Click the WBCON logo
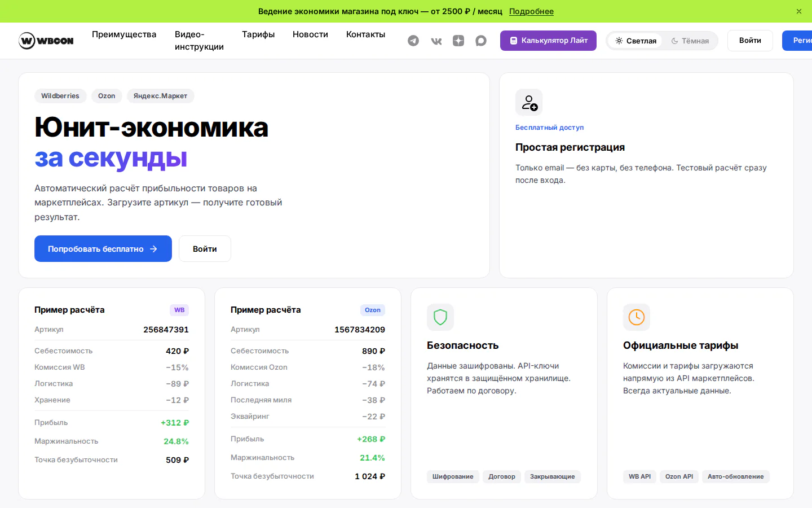 [46, 41]
